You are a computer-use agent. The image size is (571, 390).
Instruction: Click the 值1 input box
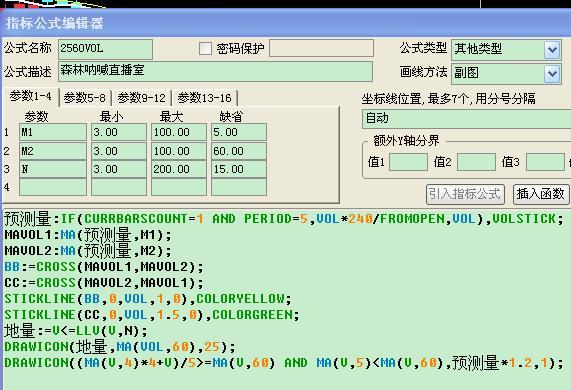[x=408, y=162]
